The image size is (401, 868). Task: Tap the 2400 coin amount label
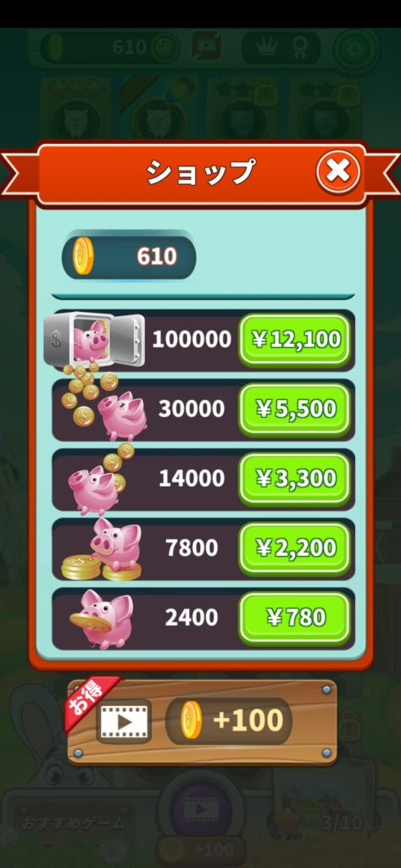[x=192, y=617]
